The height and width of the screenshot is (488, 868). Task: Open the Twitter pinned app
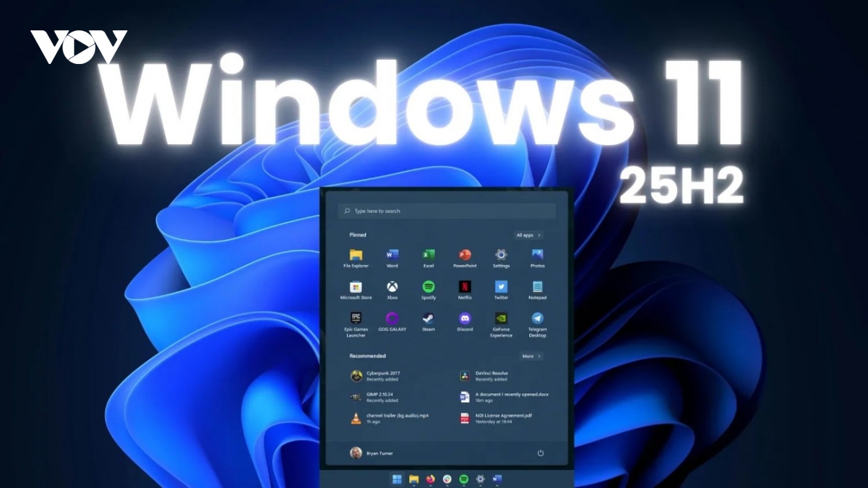coord(501,290)
